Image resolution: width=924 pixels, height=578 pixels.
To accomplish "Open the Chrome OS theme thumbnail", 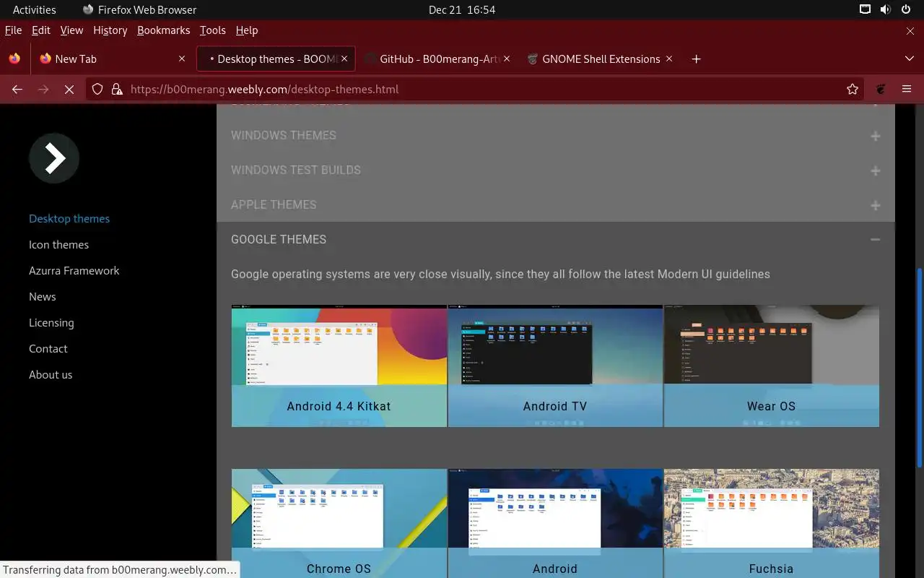I will click(339, 523).
